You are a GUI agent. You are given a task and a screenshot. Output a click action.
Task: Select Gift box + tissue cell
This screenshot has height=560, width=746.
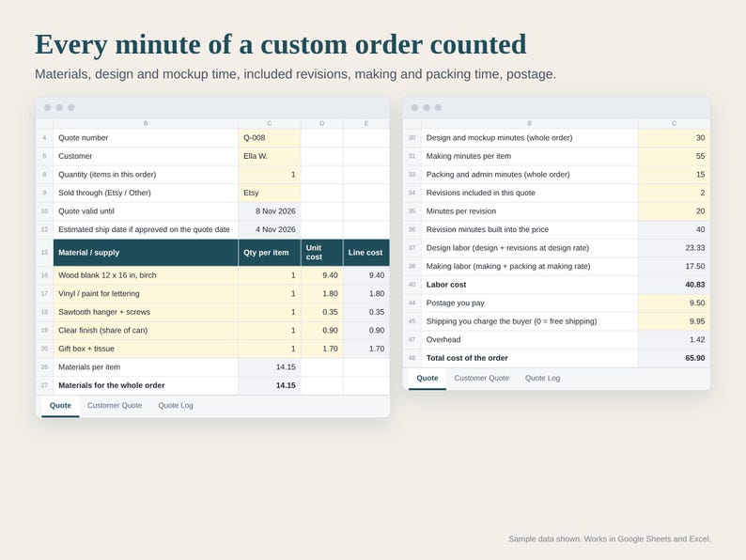coord(146,349)
